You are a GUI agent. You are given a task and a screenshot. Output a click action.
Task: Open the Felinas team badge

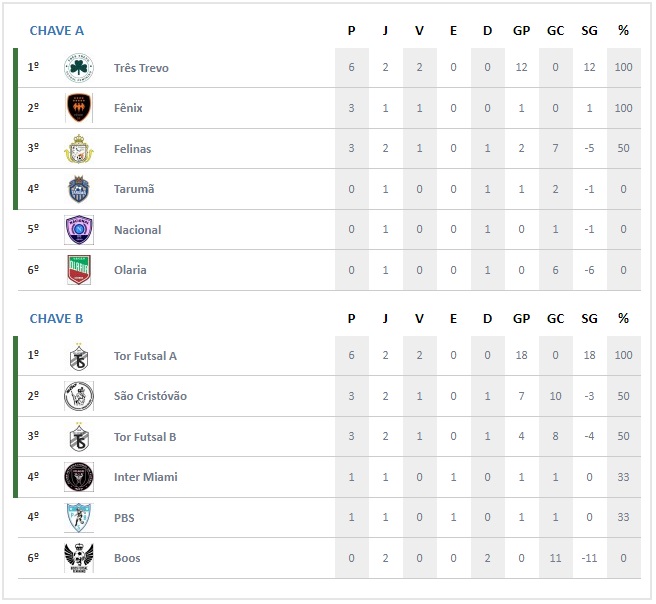click(79, 148)
